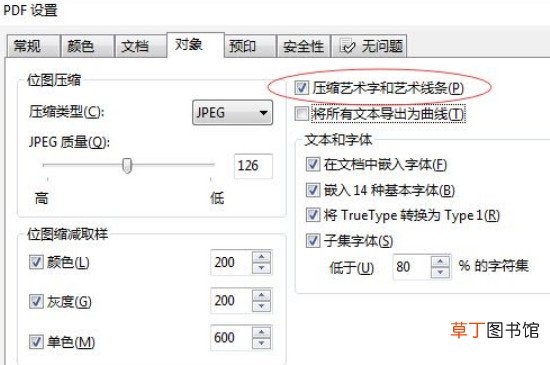
Task: Click the 颜色 downsampling value field 200
Action: coord(231,262)
